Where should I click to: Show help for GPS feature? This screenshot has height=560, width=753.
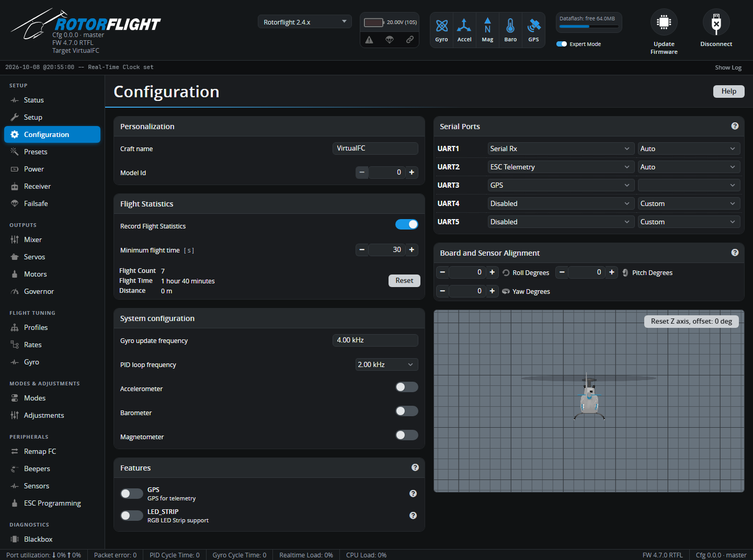[413, 494]
